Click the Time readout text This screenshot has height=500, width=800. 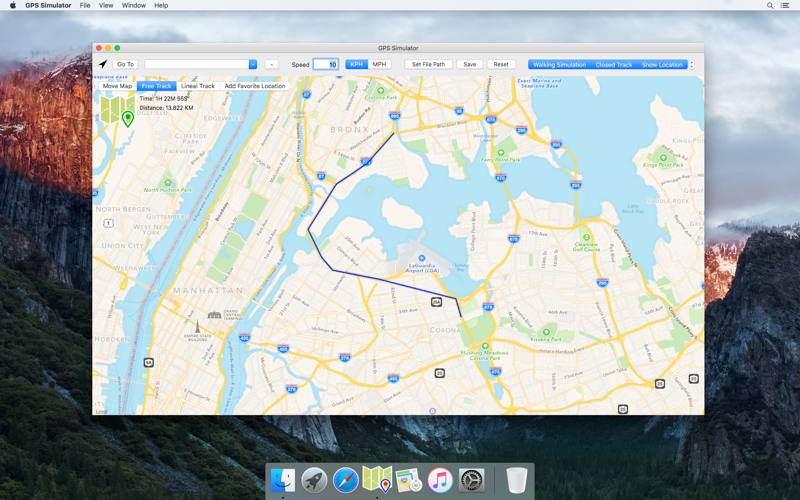click(163, 98)
